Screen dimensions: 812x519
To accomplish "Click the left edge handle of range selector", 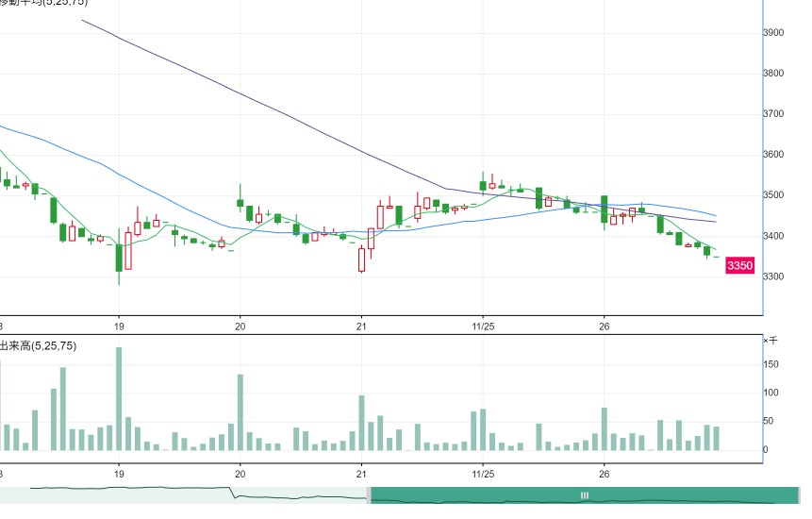I will tap(370, 495).
